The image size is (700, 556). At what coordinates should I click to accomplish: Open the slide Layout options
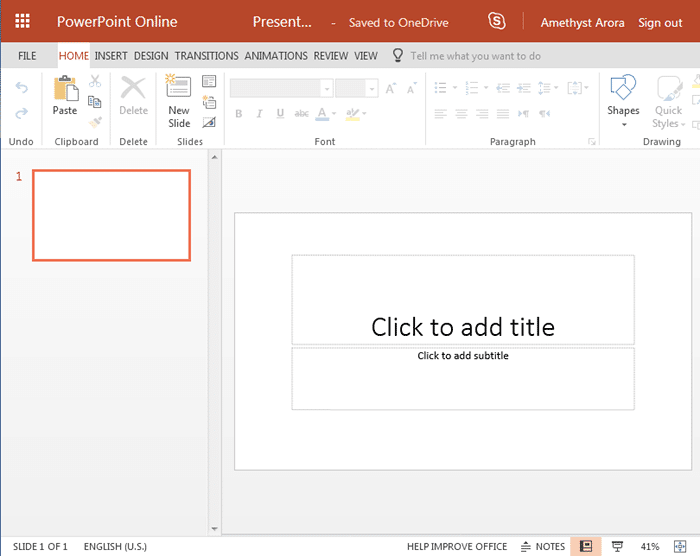tap(209, 81)
